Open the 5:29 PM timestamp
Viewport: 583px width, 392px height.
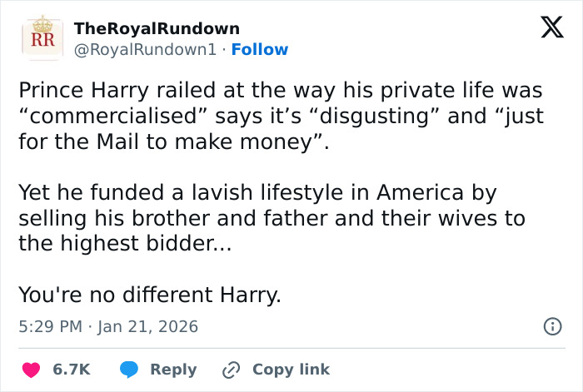[x=50, y=326]
